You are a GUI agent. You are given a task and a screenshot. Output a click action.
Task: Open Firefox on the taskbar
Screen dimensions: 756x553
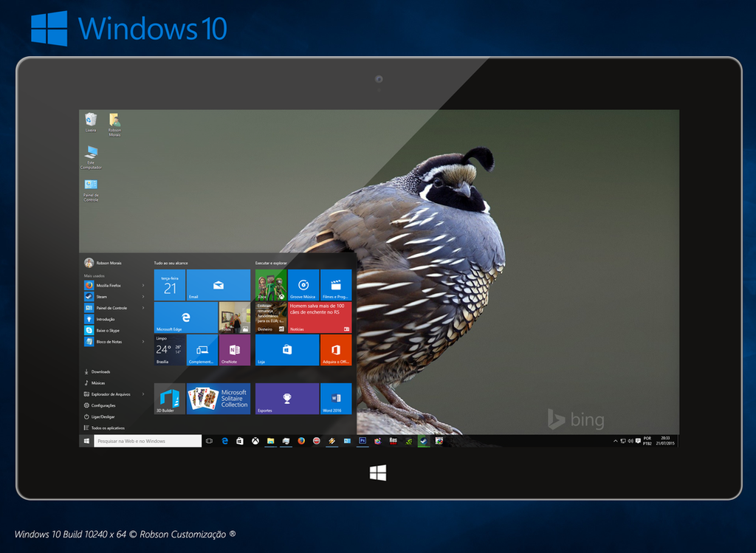pos(301,441)
